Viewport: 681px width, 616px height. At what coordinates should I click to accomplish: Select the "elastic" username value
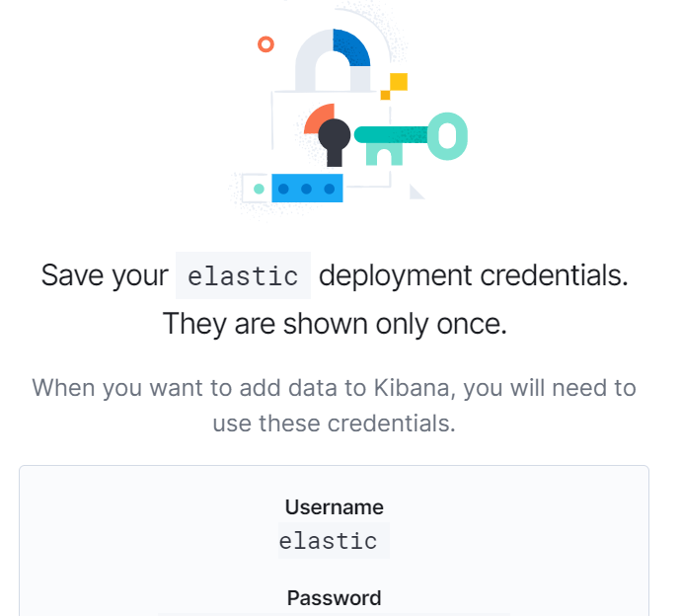pos(329,541)
